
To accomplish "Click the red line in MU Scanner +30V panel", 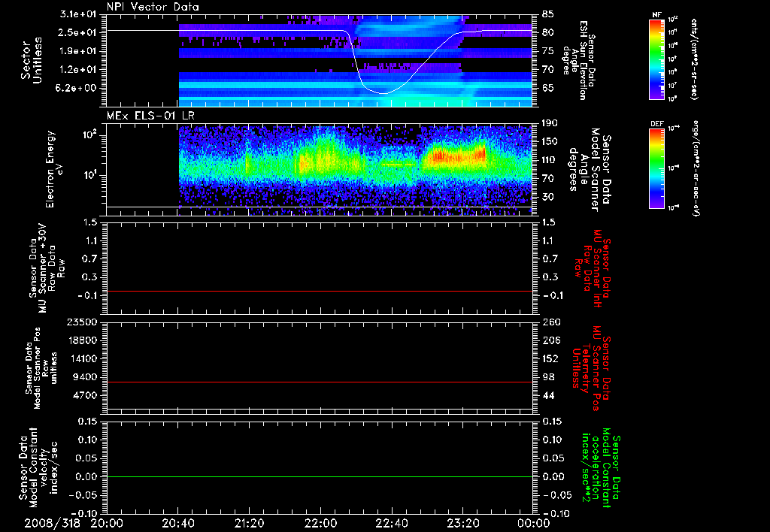I will click(x=320, y=291).
